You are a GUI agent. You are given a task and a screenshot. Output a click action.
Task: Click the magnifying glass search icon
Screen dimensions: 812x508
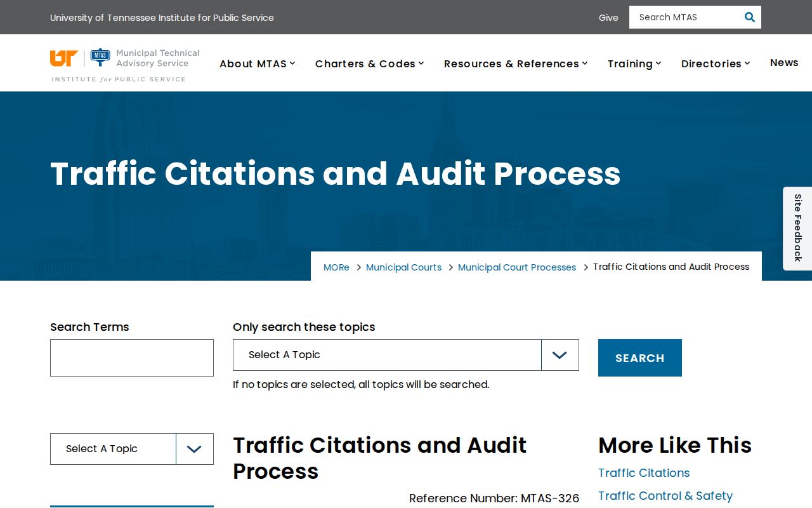[749, 17]
